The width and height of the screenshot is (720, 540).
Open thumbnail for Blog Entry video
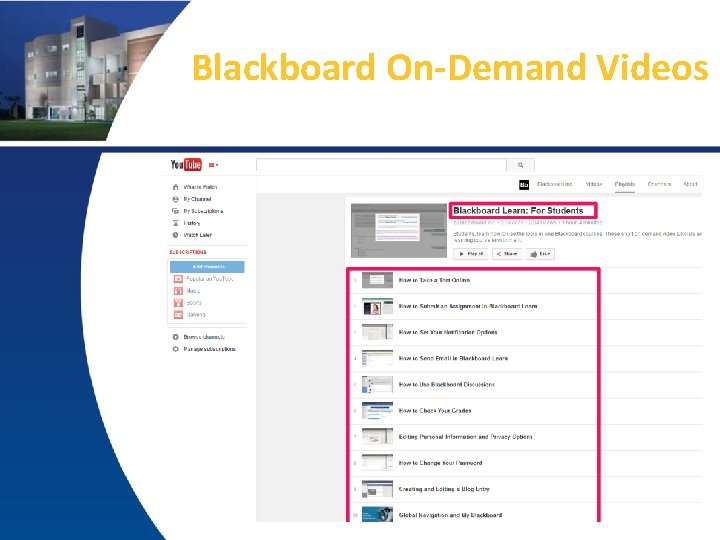[x=377, y=489]
